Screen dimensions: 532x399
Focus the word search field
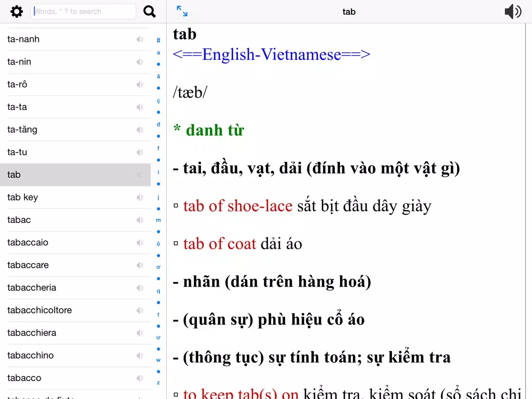83,12
